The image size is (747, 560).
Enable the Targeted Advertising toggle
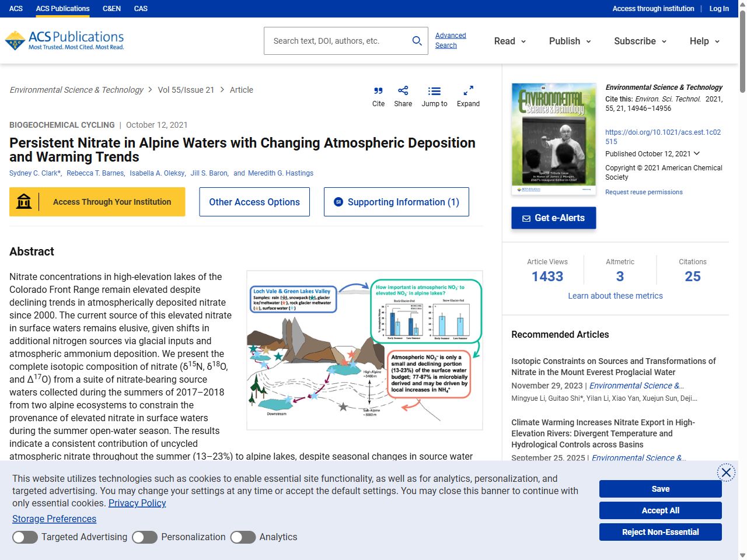tap(25, 537)
